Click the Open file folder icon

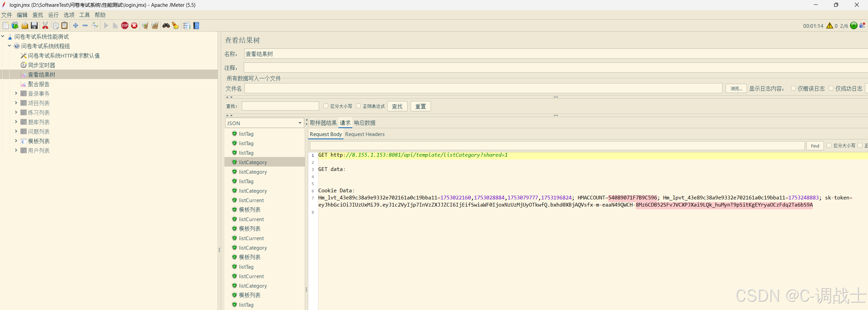pos(24,25)
